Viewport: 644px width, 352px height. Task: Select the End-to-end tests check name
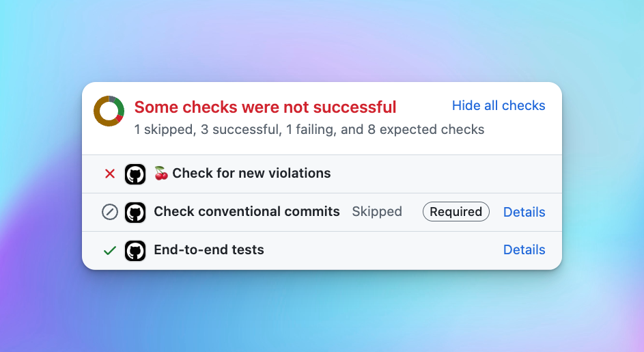coord(209,250)
